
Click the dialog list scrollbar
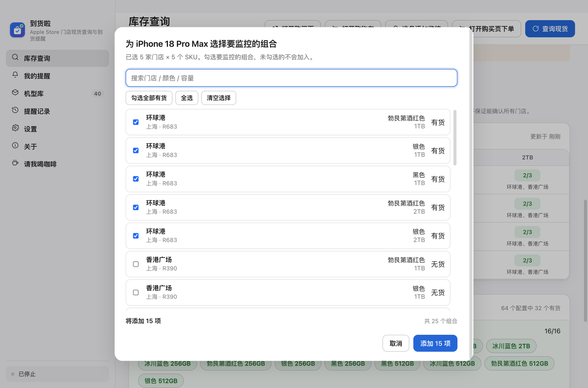[455, 138]
